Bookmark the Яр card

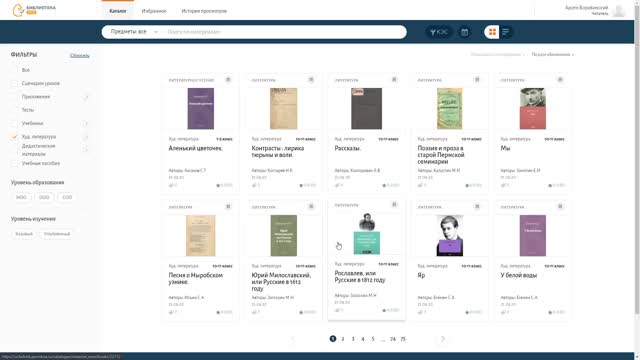click(477, 207)
